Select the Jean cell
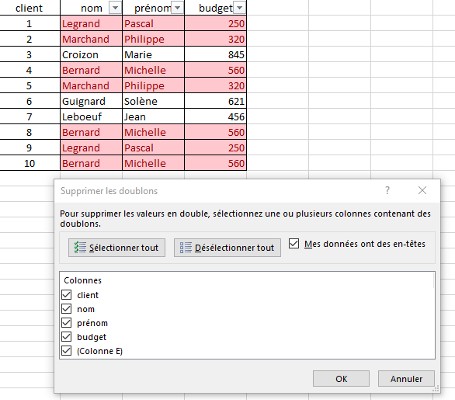The height and width of the screenshot is (400, 455). click(153, 117)
